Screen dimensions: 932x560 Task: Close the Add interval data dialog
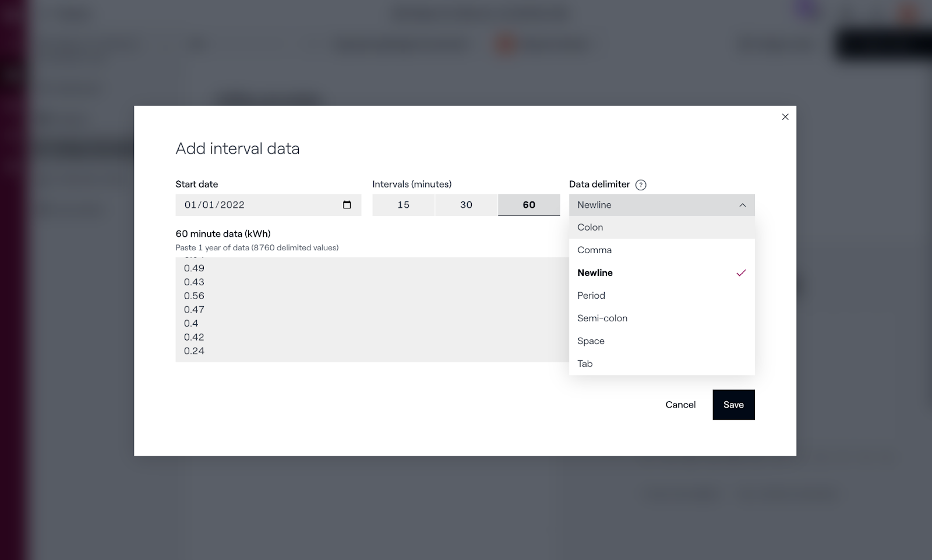785,117
